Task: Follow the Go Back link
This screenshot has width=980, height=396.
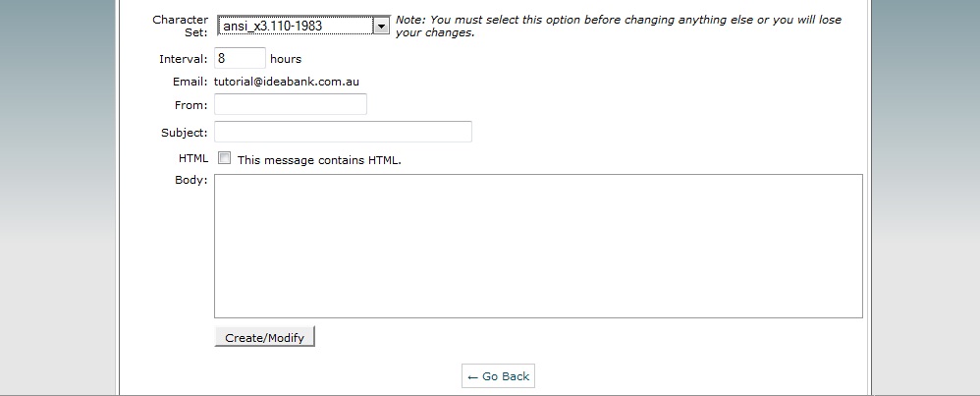Action: [x=505, y=376]
